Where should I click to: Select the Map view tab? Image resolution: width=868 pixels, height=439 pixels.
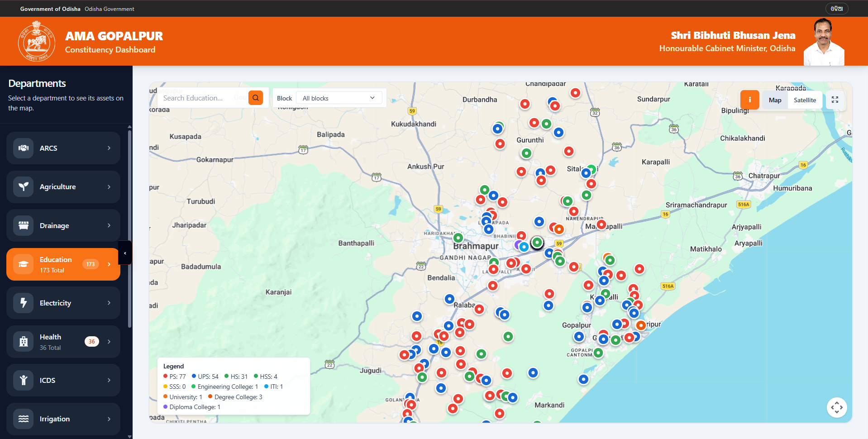click(x=775, y=100)
